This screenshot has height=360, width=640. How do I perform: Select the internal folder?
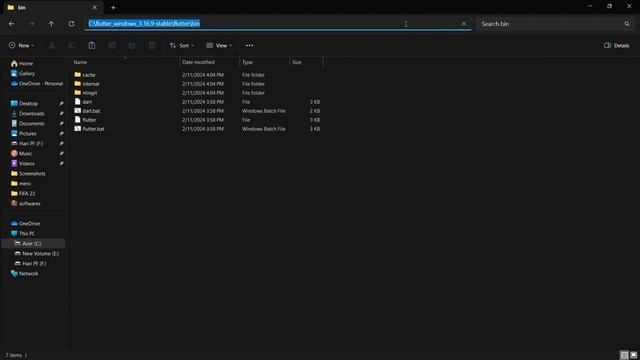tap(91, 84)
